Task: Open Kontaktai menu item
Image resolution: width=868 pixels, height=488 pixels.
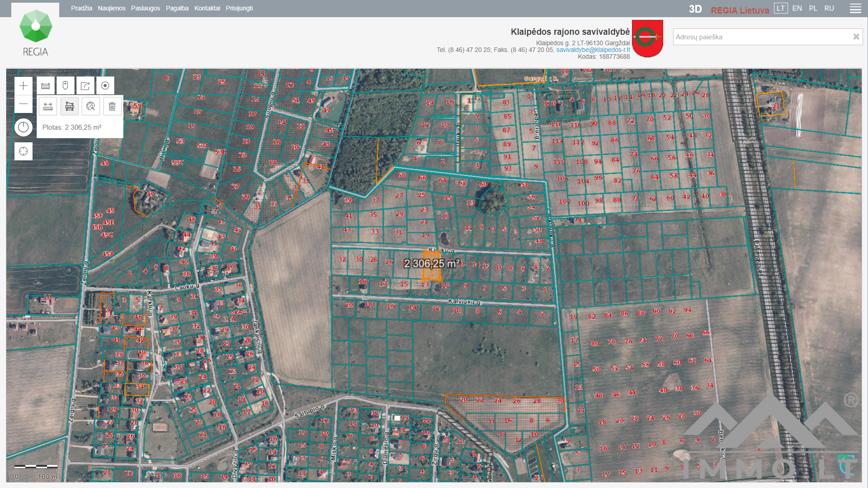Action: point(207,8)
